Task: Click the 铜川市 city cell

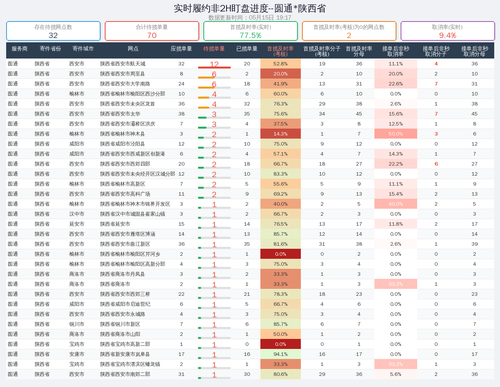Action: (76, 324)
